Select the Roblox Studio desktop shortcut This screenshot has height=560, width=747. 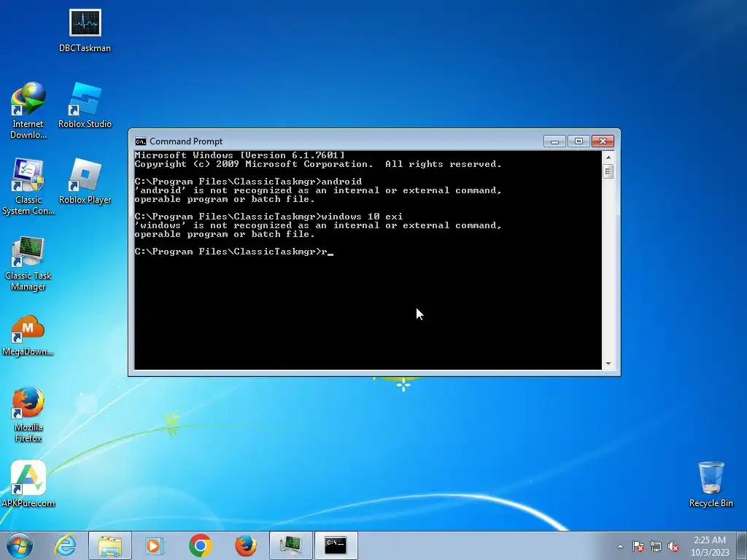(x=85, y=105)
